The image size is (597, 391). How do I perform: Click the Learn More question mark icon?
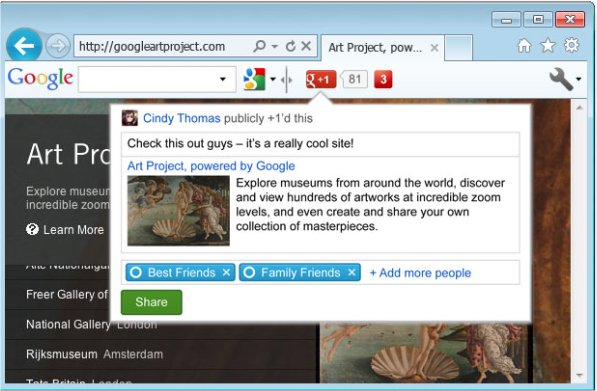point(32,229)
